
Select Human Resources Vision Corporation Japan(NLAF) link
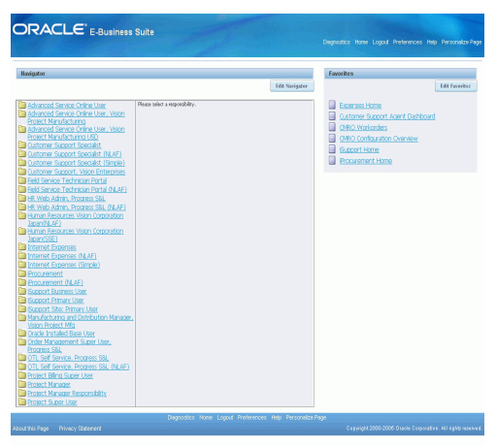point(75,219)
